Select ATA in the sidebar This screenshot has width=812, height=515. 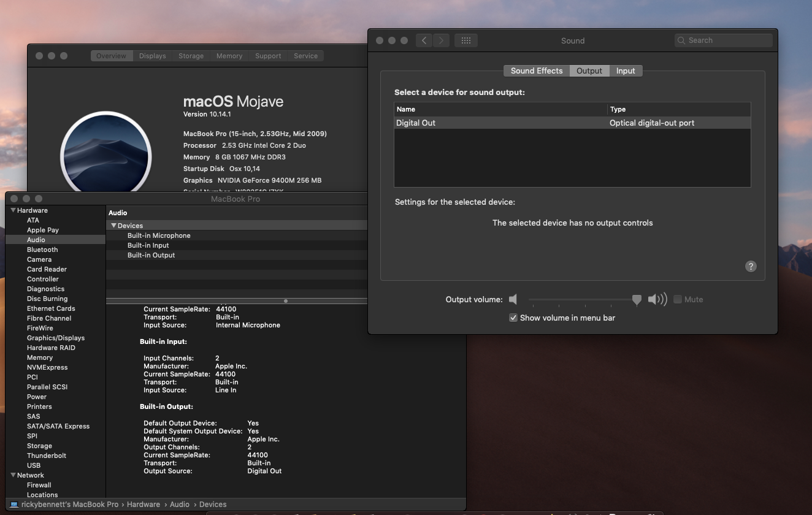tap(33, 220)
